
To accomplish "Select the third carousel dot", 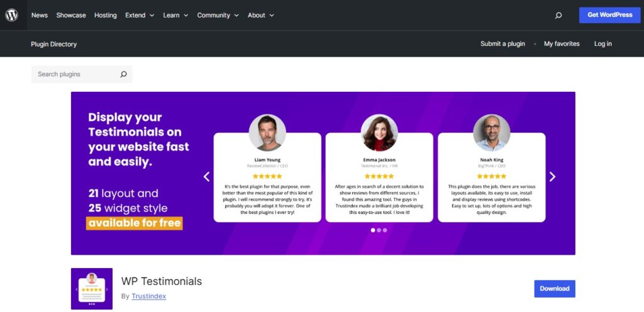I will click(x=385, y=230).
